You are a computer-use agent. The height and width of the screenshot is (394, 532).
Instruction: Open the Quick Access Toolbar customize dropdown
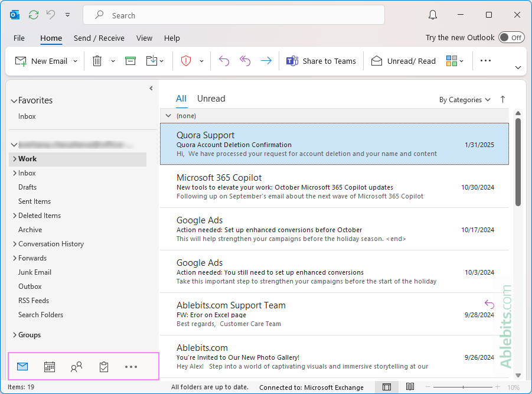tap(68, 15)
